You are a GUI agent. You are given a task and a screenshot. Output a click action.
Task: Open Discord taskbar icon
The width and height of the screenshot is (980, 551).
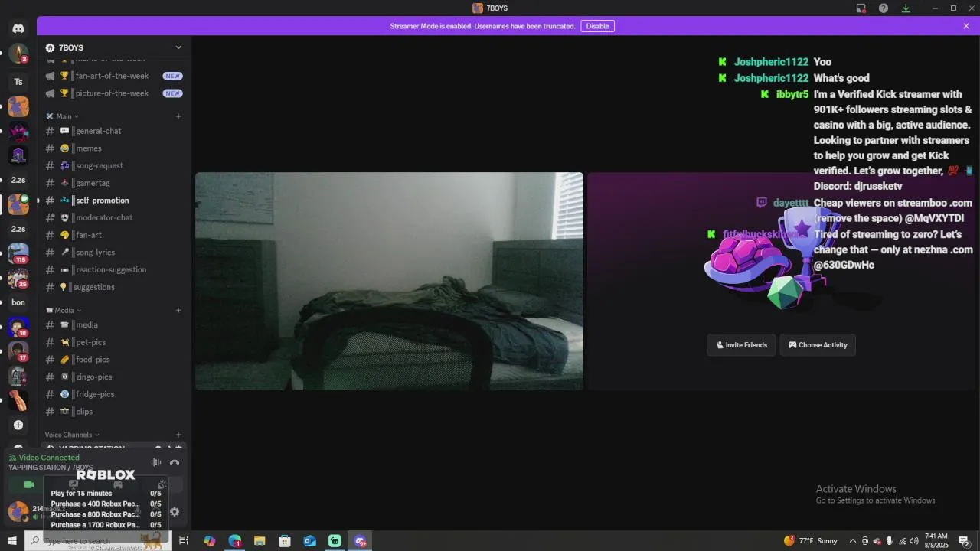pos(360,541)
